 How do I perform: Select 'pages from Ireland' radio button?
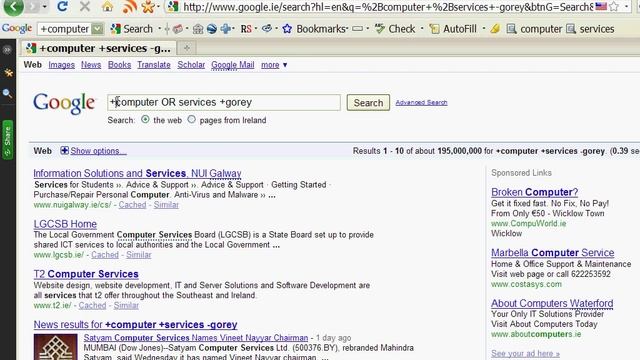coord(191,120)
